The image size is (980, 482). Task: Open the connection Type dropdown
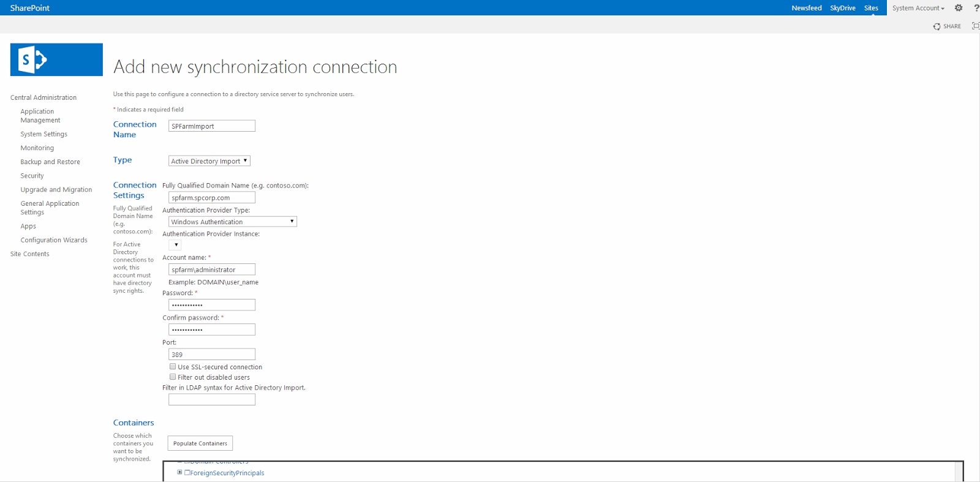click(x=209, y=161)
